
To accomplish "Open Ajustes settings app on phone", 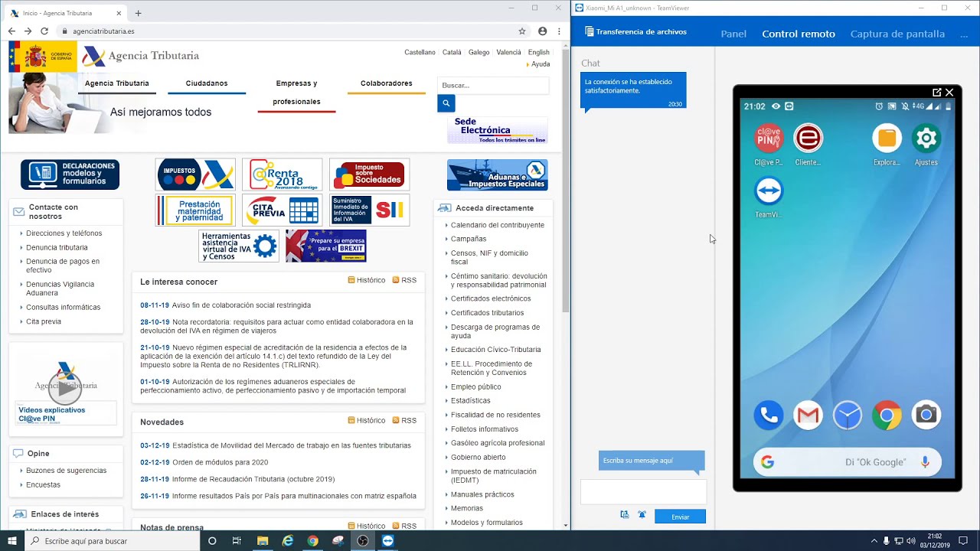I will pos(926,139).
